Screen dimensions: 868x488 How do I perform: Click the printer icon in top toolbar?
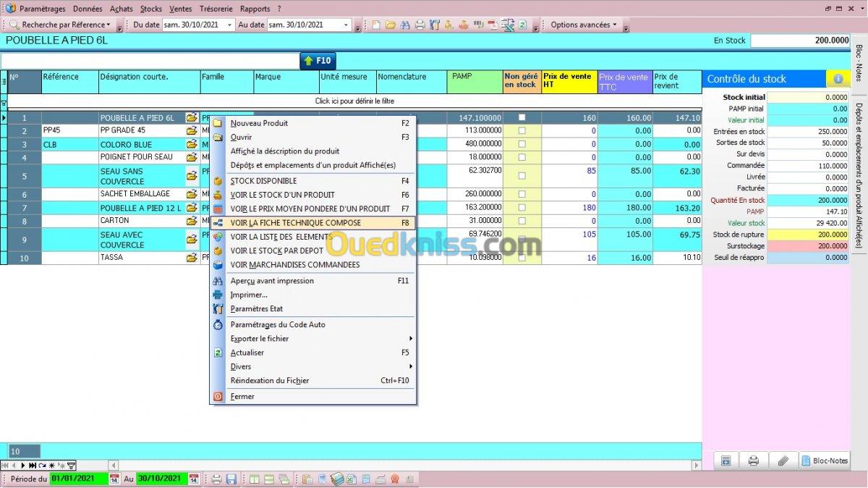pos(419,25)
